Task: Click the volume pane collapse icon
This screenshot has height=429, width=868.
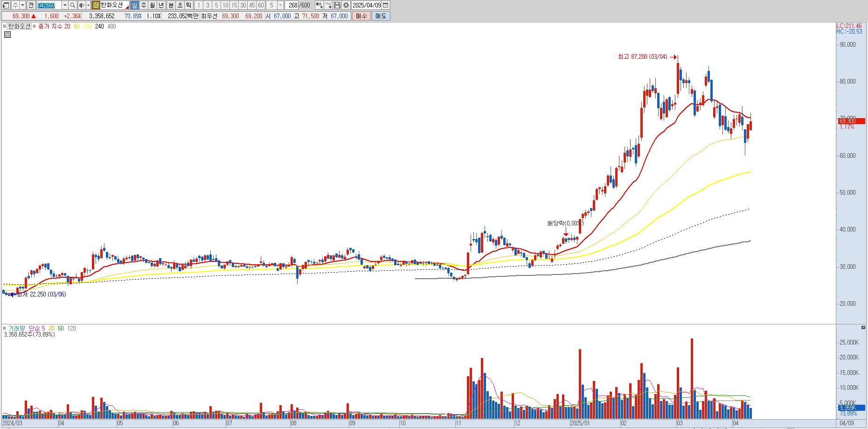Action: point(863,327)
